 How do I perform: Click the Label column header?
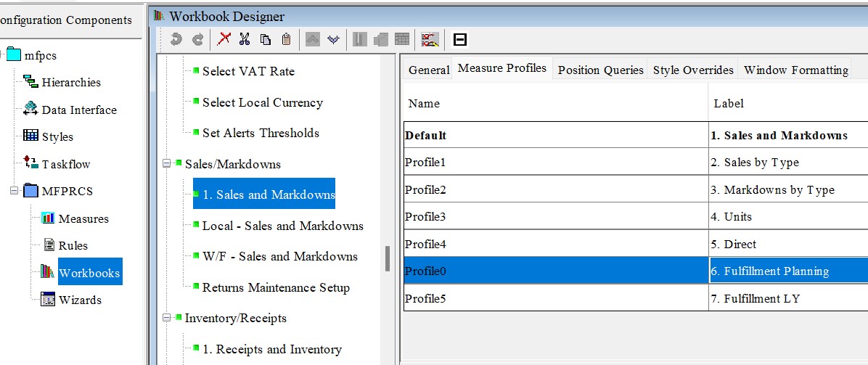pos(788,103)
